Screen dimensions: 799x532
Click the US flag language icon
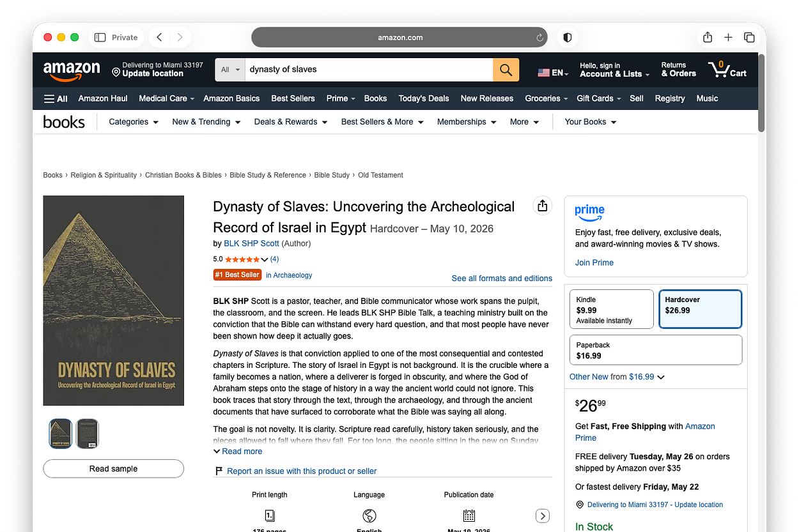click(544, 73)
